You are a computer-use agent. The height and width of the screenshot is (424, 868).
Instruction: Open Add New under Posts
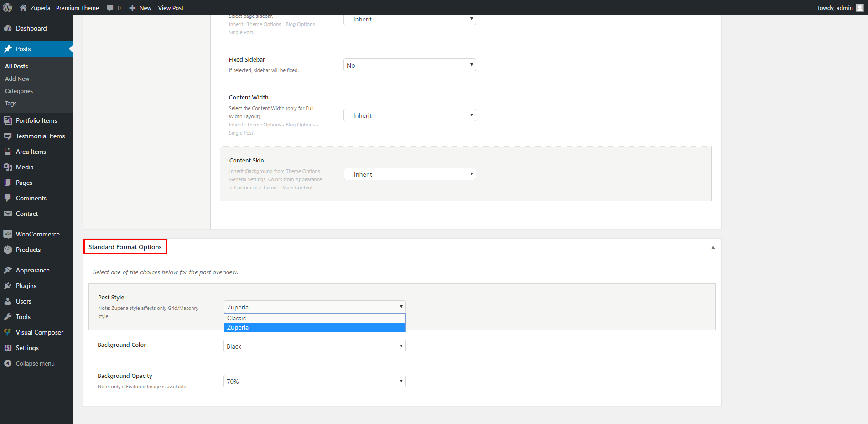[17, 79]
